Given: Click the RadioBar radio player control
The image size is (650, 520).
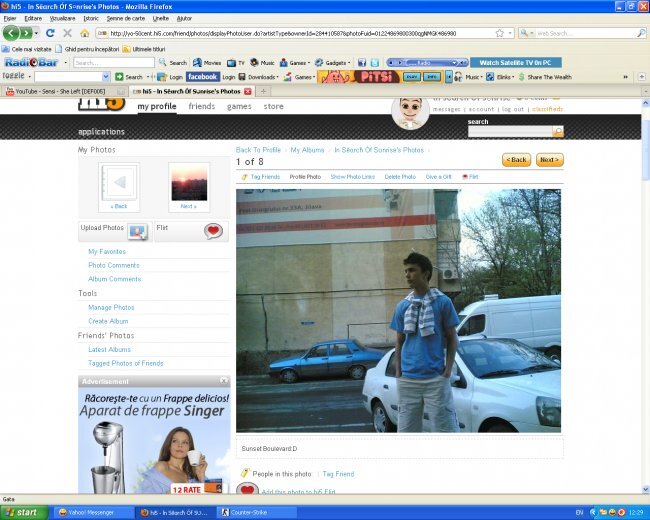Looking at the screenshot, I should click(x=427, y=63).
